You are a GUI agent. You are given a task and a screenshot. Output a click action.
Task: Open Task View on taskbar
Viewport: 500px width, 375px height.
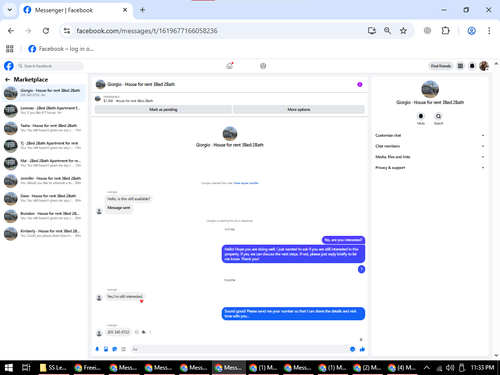pyautogui.click(x=26, y=368)
